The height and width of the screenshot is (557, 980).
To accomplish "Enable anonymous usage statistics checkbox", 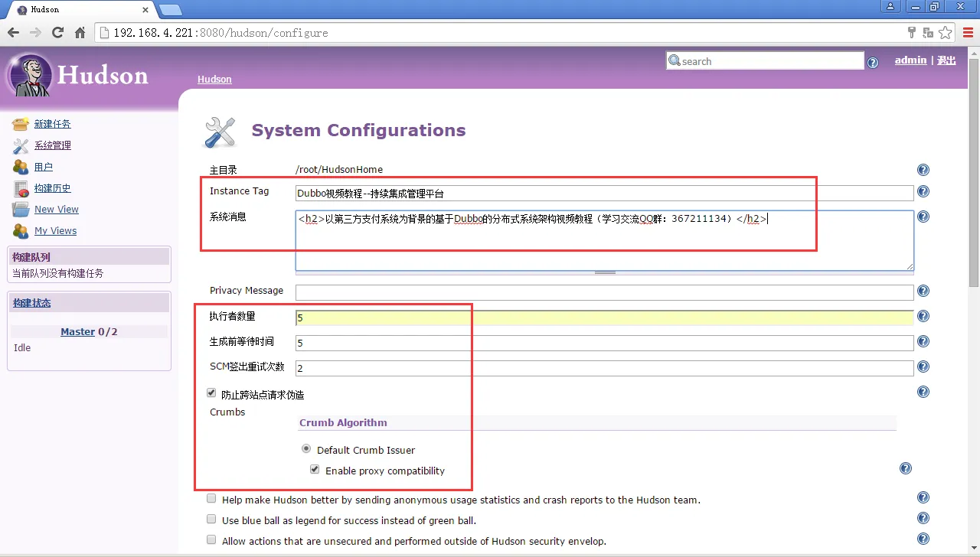I will tap(211, 499).
